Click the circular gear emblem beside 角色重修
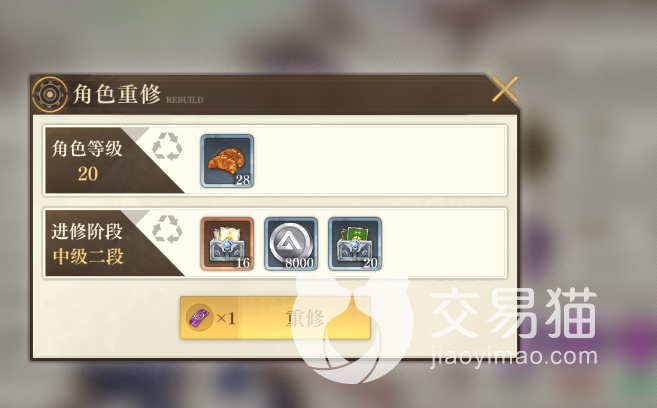 (x=49, y=94)
